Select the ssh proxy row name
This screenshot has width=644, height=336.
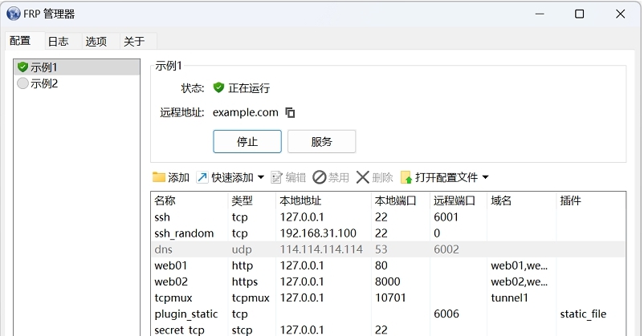(x=162, y=217)
